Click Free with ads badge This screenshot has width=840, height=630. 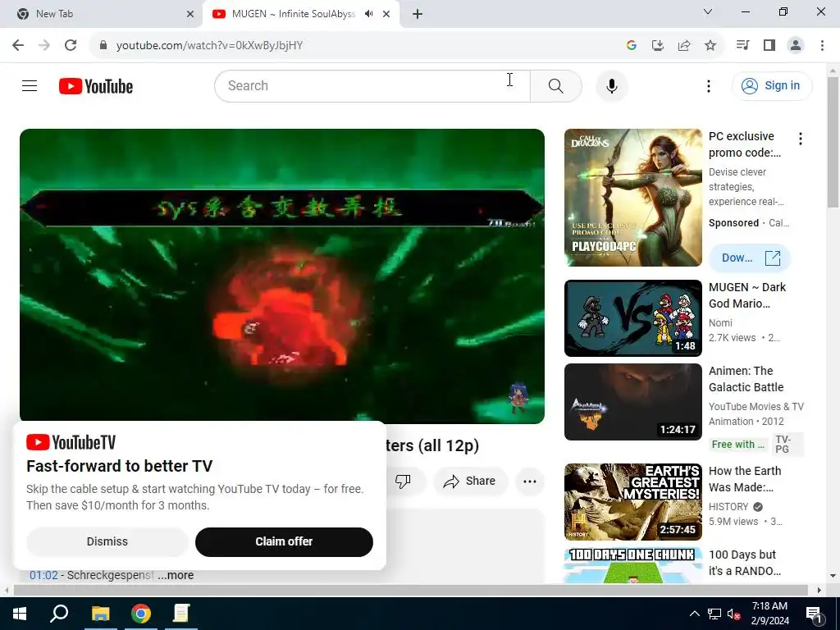[x=739, y=445]
